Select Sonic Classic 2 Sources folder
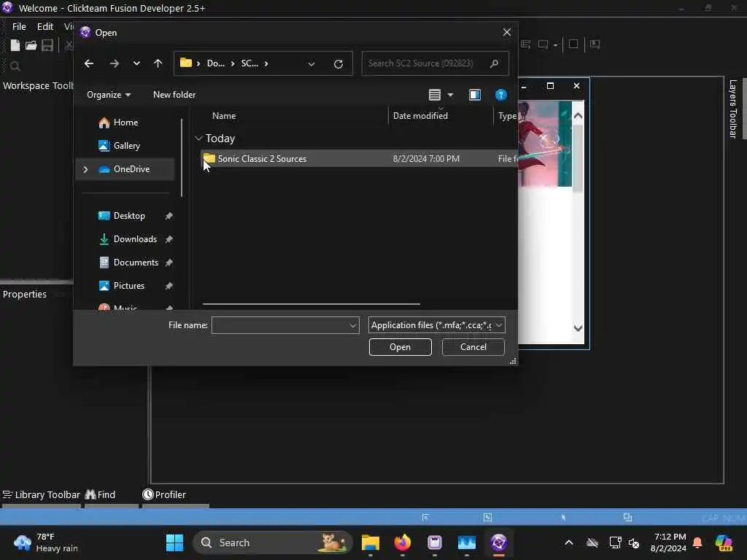The height and width of the screenshot is (560, 747). point(357,159)
